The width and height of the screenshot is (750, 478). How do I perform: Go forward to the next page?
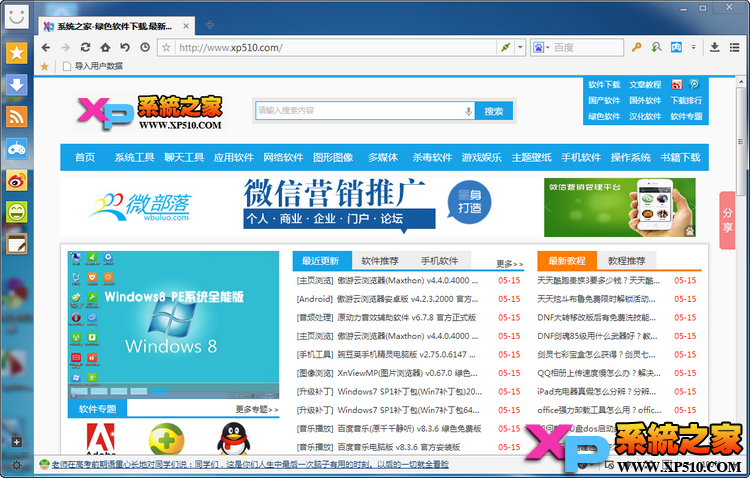(66, 47)
